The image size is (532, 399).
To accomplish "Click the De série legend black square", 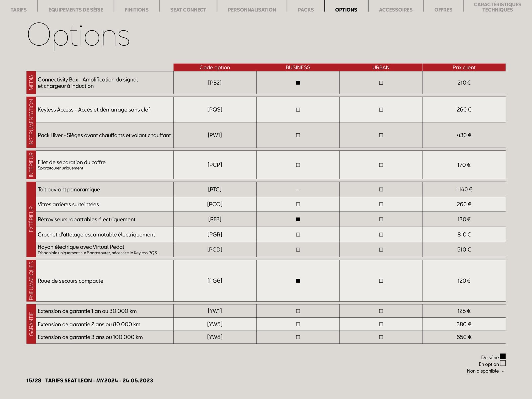I will (503, 356).
